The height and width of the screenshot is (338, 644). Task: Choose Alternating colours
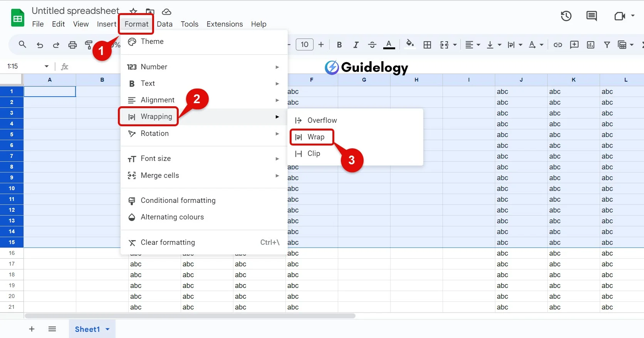(204, 217)
